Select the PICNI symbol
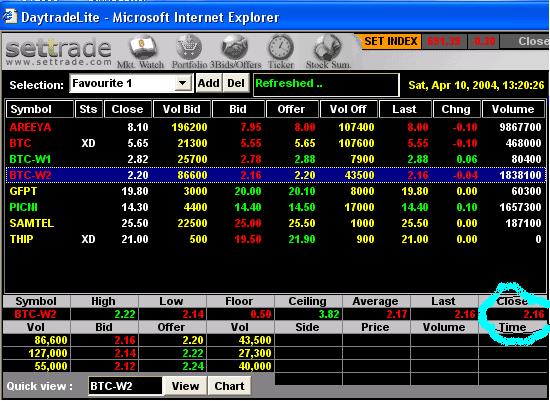The width and height of the screenshot is (550, 401). 24,207
